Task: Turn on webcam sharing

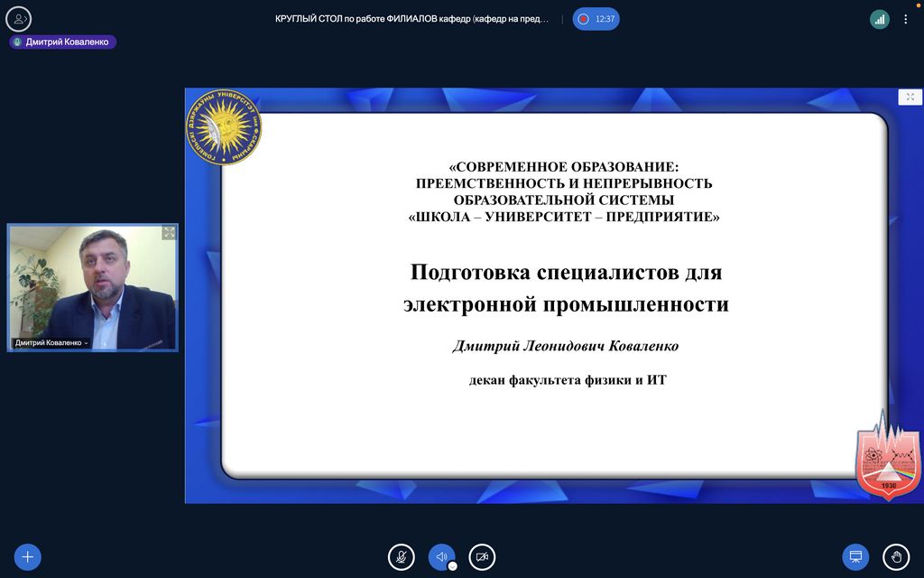Action: point(482,556)
